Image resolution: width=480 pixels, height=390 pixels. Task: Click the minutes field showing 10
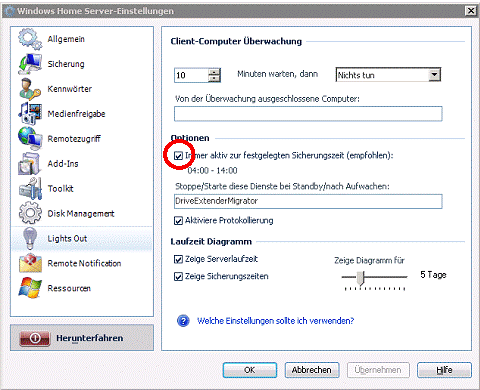pyautogui.click(x=191, y=75)
